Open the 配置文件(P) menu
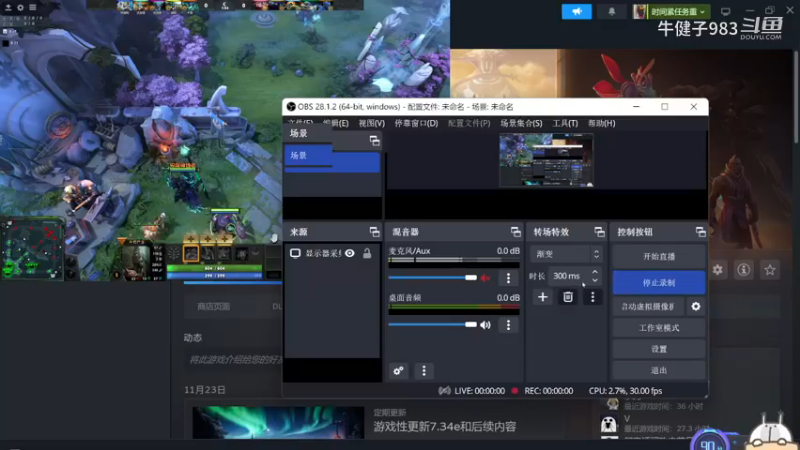The image size is (800, 450). click(x=469, y=123)
